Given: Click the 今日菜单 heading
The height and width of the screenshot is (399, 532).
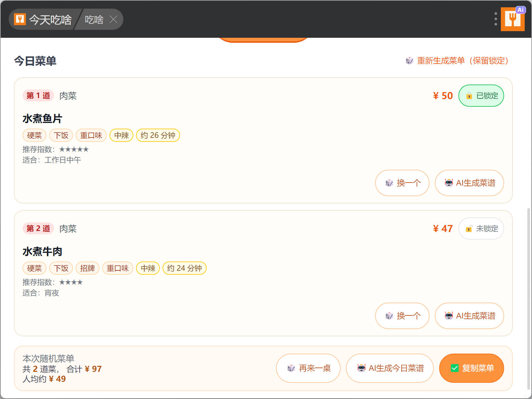Looking at the screenshot, I should click(35, 61).
